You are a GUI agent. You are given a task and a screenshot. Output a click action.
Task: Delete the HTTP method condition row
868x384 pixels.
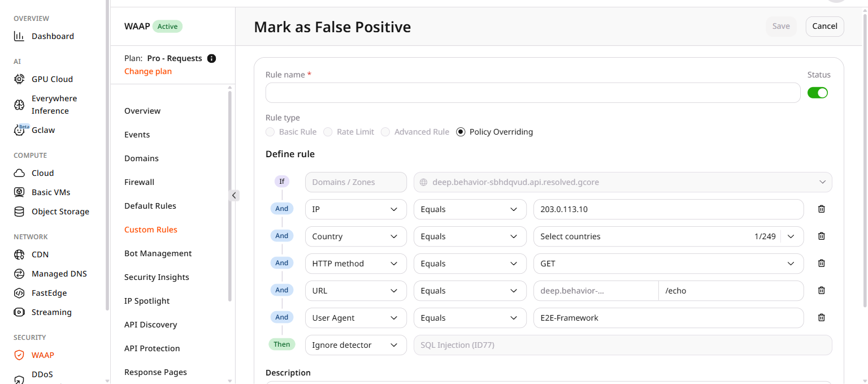(822, 264)
